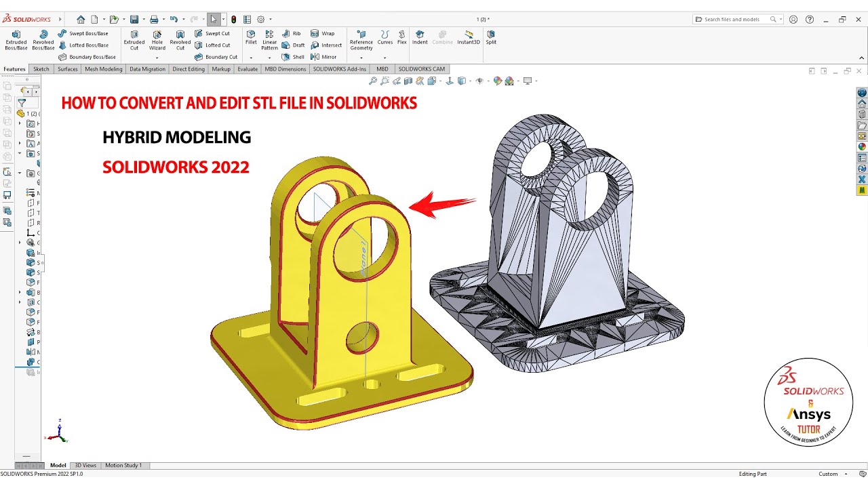The image size is (868, 488).
Task: Choose the Boundary Cut command
Action: coord(216,57)
